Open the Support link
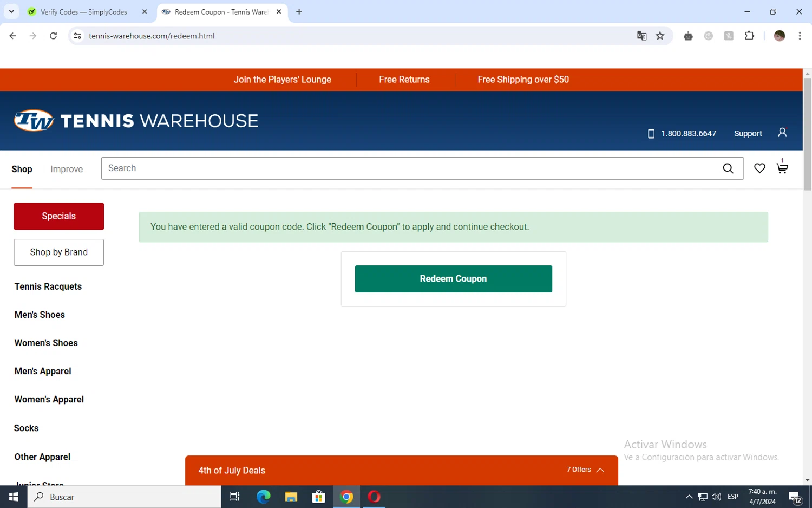This screenshot has width=812, height=508. [x=748, y=134]
